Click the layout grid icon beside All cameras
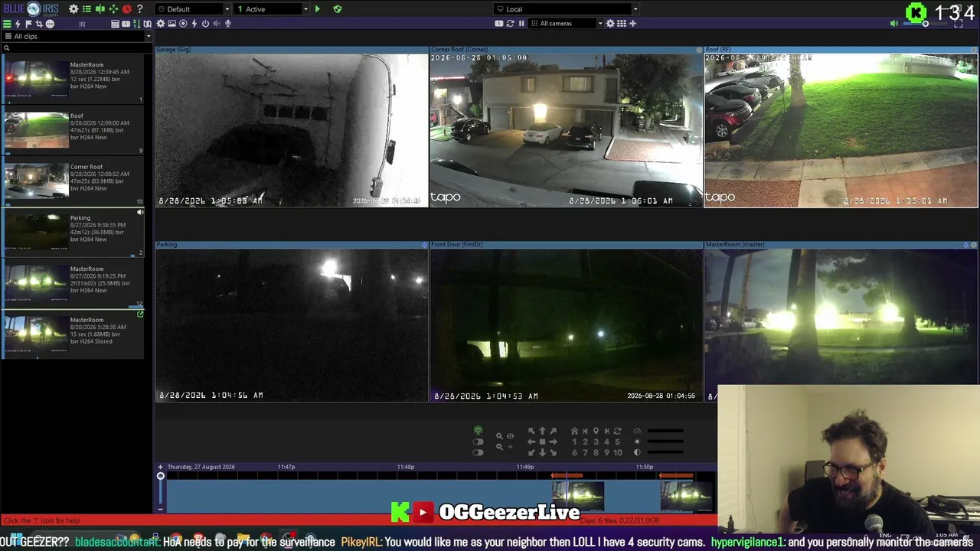 click(x=622, y=24)
